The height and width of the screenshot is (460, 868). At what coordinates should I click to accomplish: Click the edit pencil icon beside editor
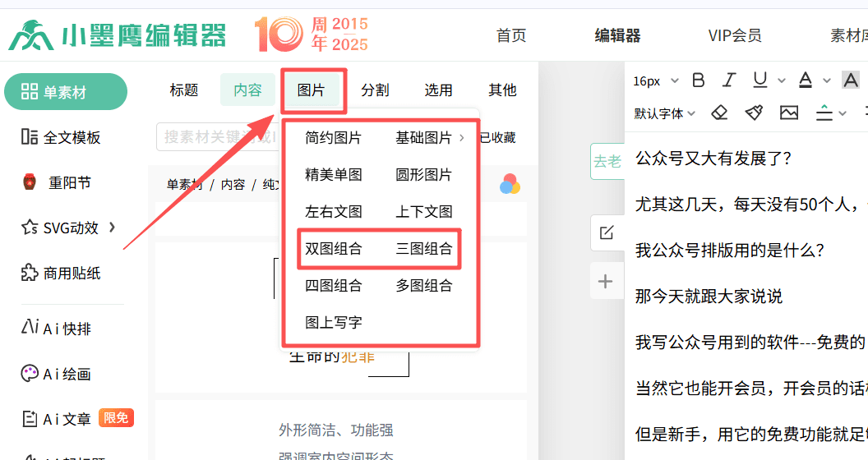606,233
